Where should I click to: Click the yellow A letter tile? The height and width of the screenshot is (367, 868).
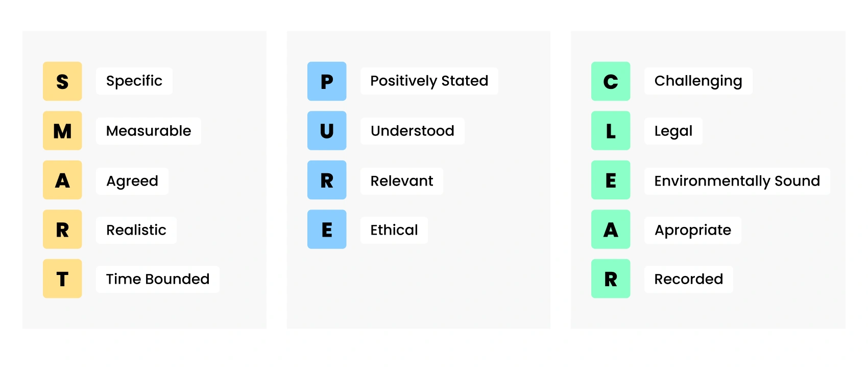(x=62, y=180)
